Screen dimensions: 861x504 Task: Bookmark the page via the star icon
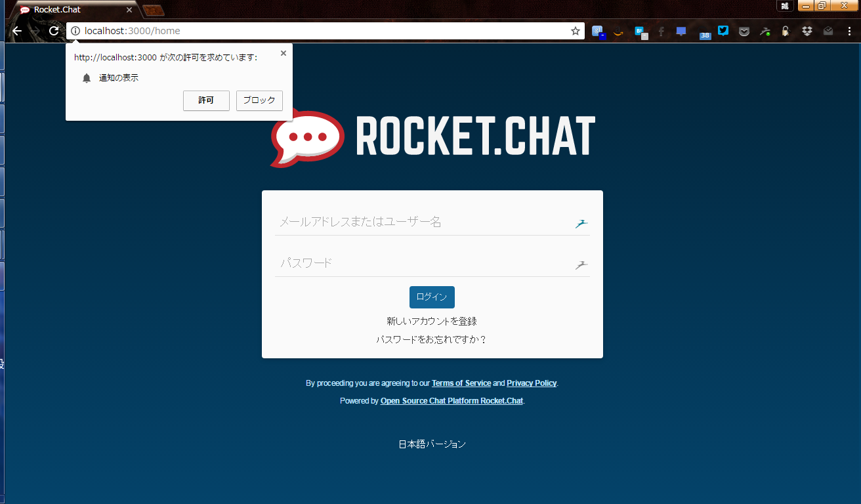coord(574,30)
